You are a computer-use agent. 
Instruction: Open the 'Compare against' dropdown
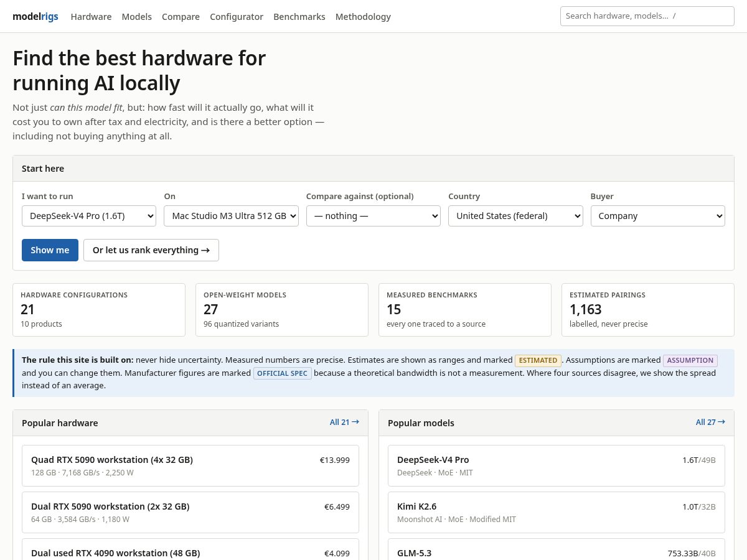point(374,216)
